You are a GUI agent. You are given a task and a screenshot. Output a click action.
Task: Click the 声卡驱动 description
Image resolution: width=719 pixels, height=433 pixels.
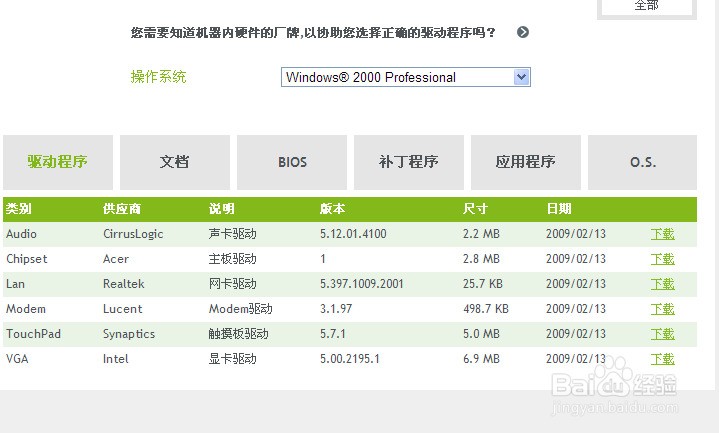232,234
